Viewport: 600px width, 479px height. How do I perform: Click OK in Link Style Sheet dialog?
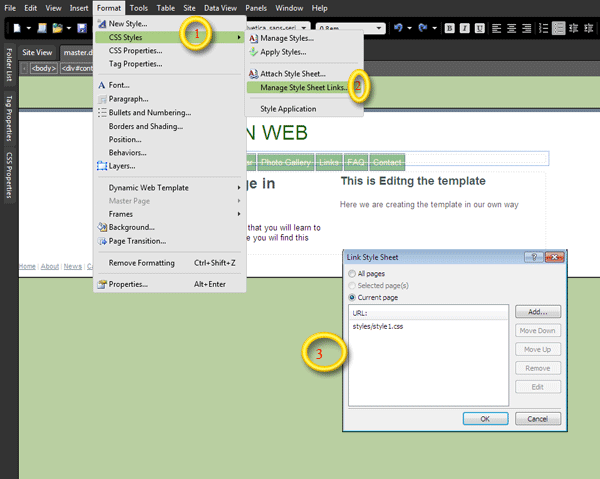pos(485,419)
